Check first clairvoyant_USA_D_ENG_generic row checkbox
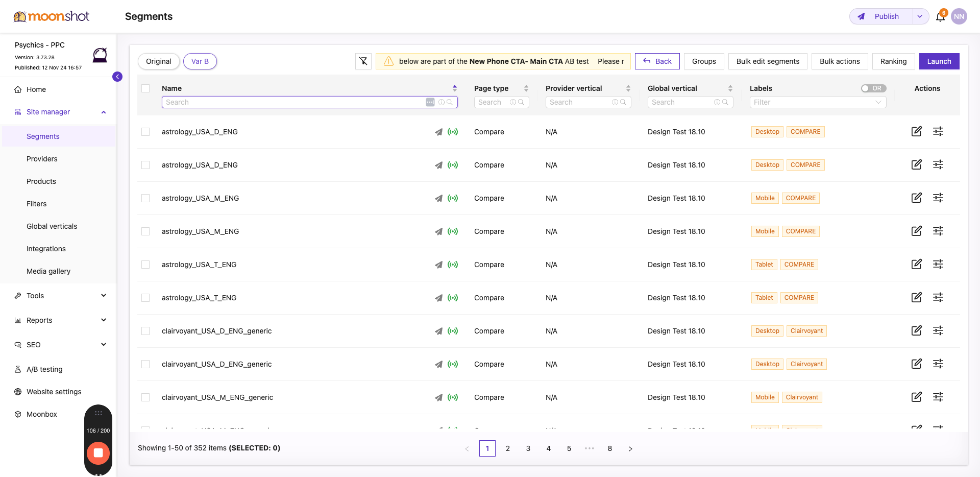 145,331
